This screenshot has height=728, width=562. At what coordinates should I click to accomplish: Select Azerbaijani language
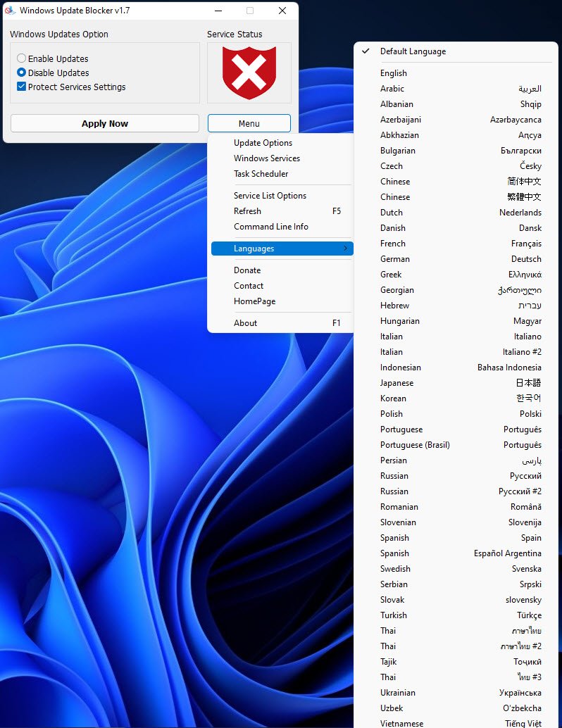pos(456,119)
